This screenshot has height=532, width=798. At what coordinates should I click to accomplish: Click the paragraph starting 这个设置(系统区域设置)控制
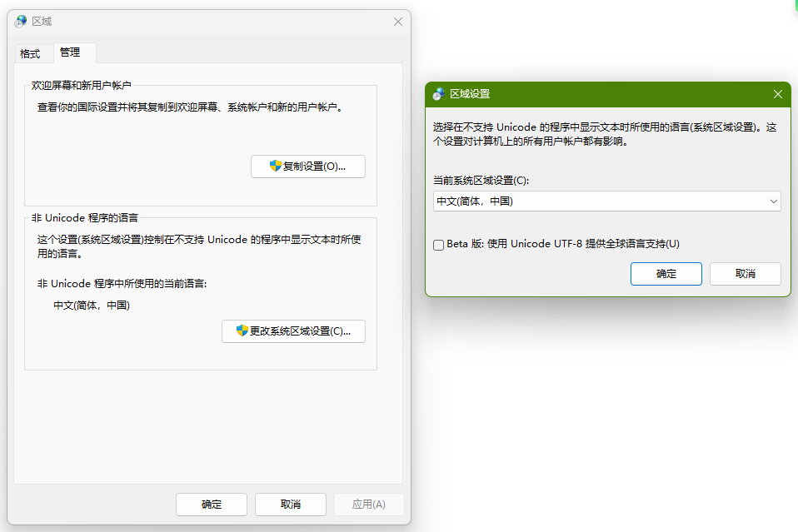(x=199, y=246)
